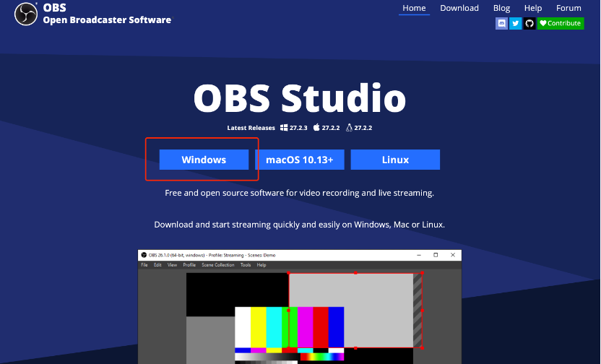
Task: Open the Help nav link
Action: pyautogui.click(x=533, y=8)
